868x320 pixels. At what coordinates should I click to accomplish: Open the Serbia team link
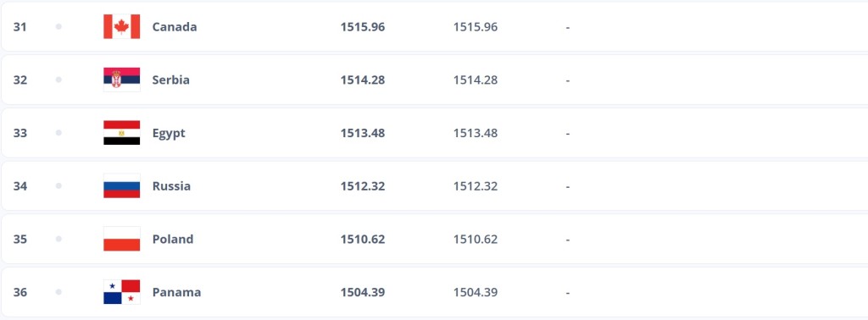[x=171, y=80]
